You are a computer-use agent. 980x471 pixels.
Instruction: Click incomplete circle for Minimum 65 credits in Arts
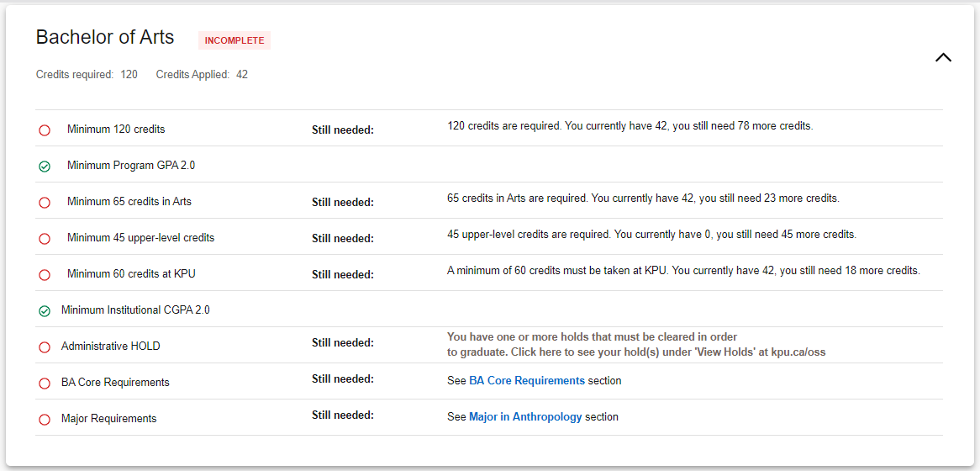click(x=45, y=203)
